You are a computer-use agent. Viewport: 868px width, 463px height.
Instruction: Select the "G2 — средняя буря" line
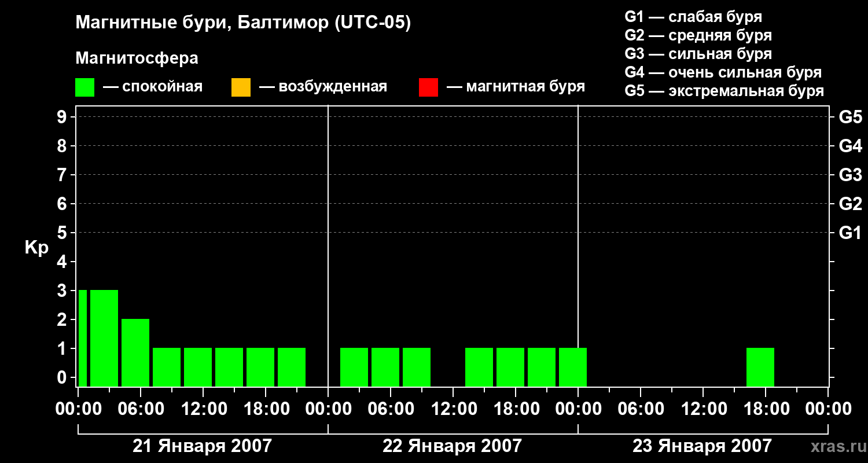click(698, 35)
